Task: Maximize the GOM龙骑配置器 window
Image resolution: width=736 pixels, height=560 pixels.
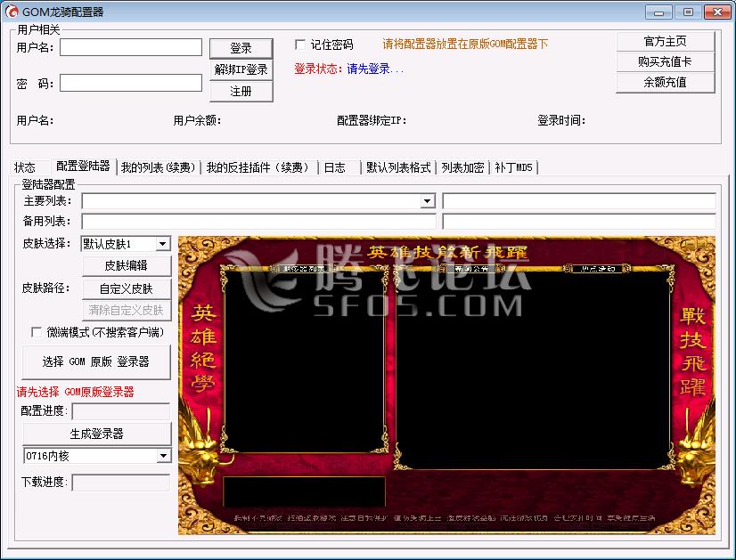Action: 688,12
